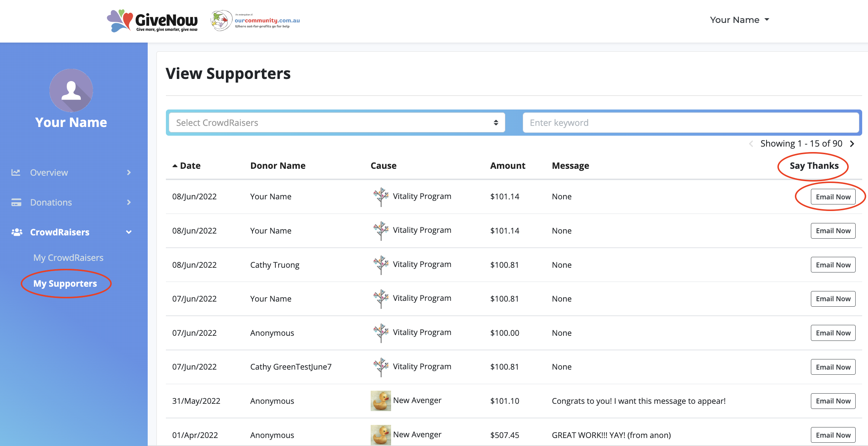The height and width of the screenshot is (446, 868).
Task: Click Email Now for 07/Jun Your Name row
Action: (x=833, y=299)
